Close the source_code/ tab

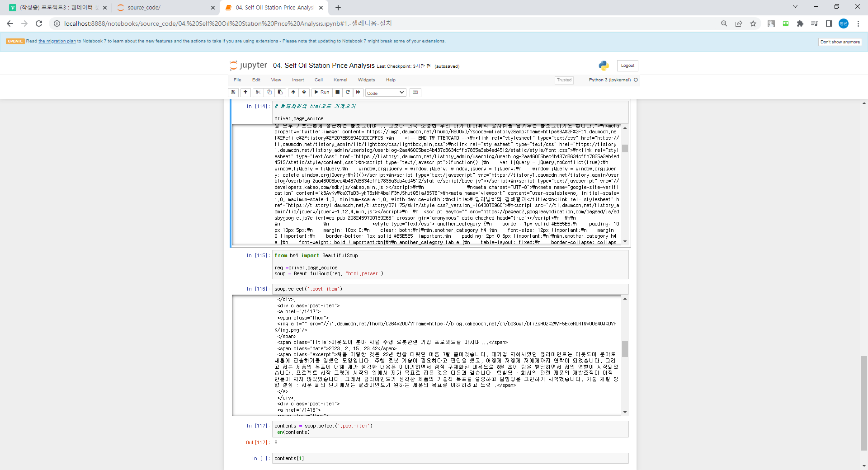pos(213,8)
